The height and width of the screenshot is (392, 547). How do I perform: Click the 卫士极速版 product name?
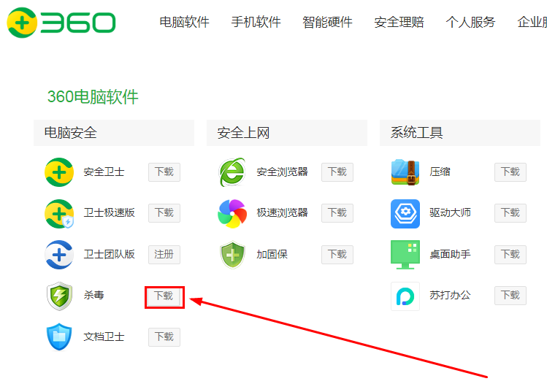click(110, 212)
